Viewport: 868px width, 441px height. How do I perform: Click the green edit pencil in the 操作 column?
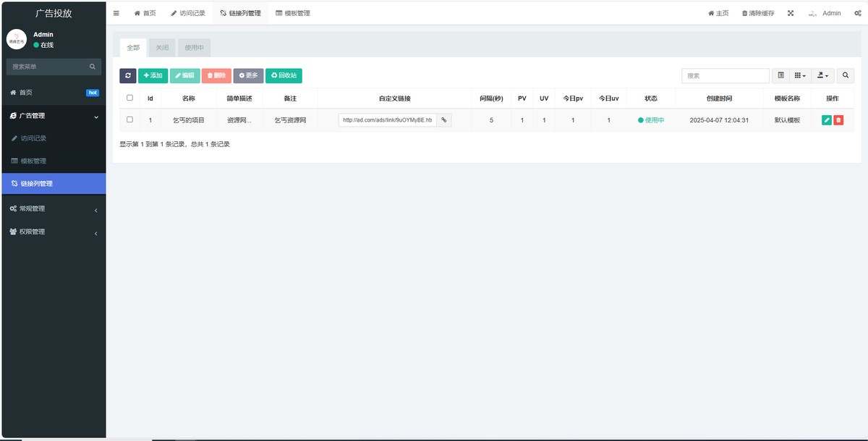tap(827, 119)
